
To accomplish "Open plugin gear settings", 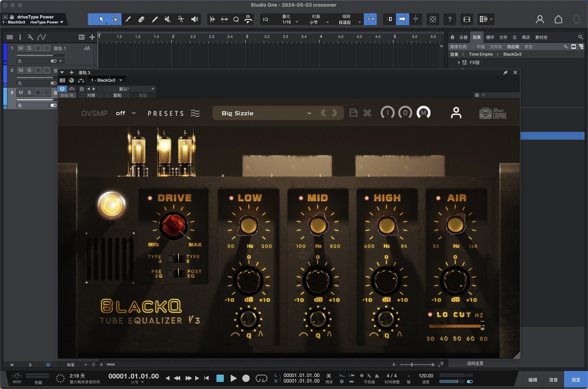I will click(x=477, y=95).
